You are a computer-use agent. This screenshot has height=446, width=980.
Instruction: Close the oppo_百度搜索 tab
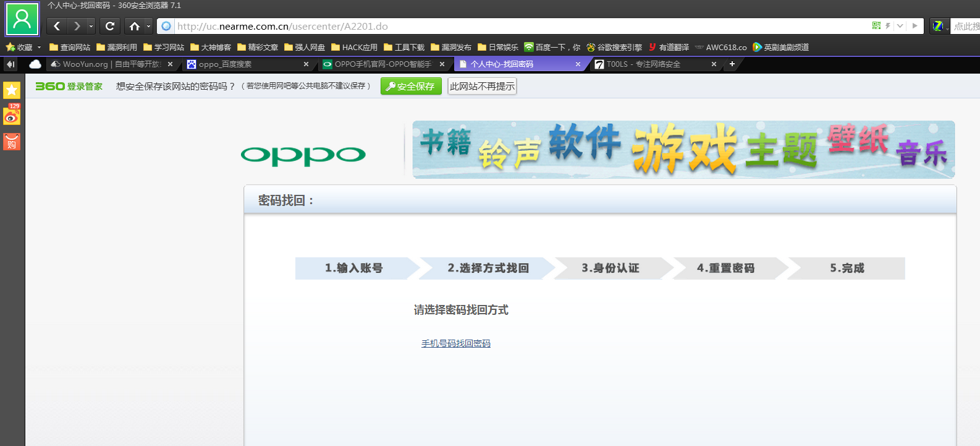[306, 64]
